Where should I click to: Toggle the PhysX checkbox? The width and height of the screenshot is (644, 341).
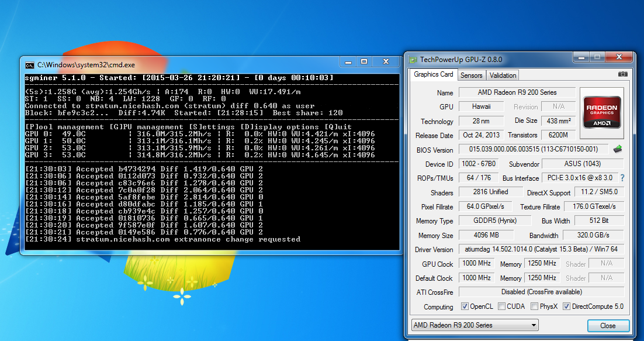[x=534, y=306]
